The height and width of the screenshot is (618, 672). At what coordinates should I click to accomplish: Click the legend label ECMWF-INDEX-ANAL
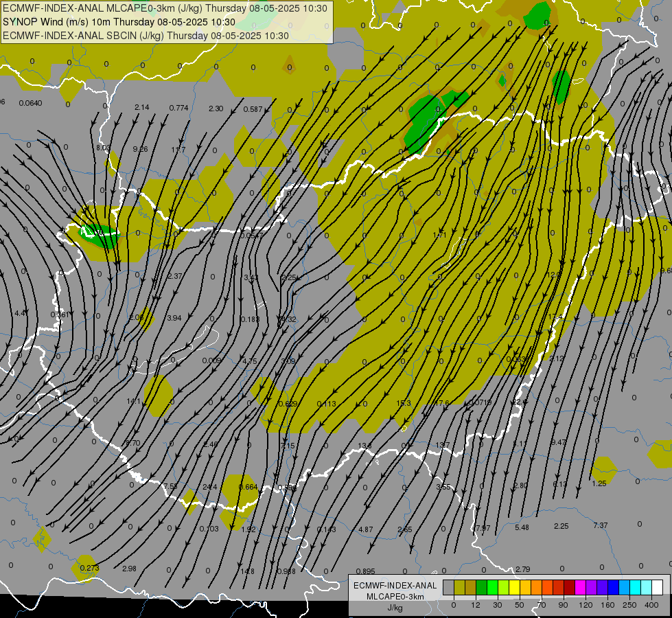pos(395,586)
